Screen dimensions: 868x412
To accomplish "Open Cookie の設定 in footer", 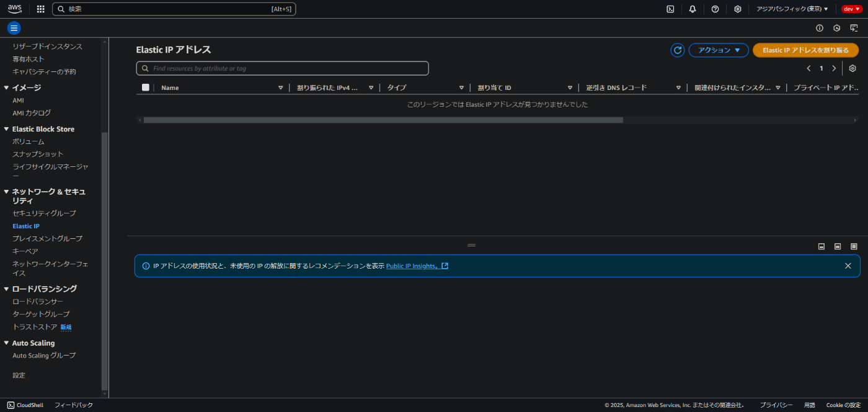I will pyautogui.click(x=843, y=405).
